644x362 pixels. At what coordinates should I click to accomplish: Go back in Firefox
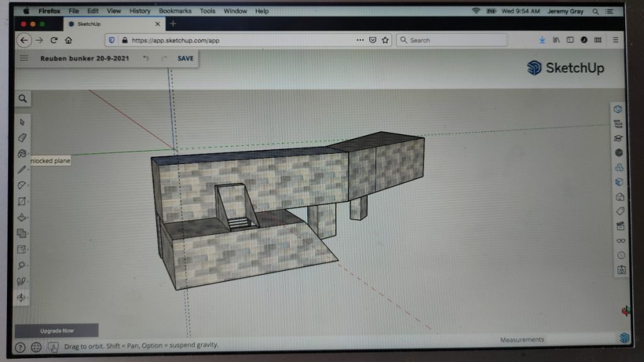click(24, 40)
